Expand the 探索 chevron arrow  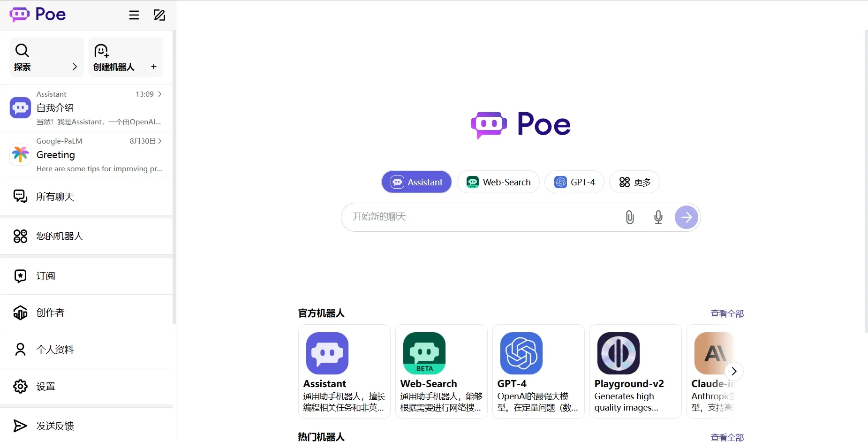pyautogui.click(x=75, y=67)
